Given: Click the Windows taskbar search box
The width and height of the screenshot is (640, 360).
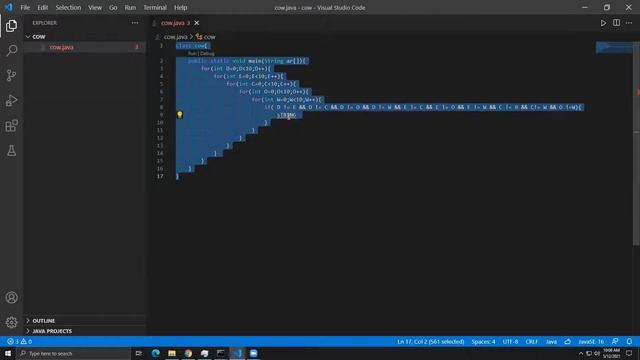Looking at the screenshot, I should [x=73, y=353].
